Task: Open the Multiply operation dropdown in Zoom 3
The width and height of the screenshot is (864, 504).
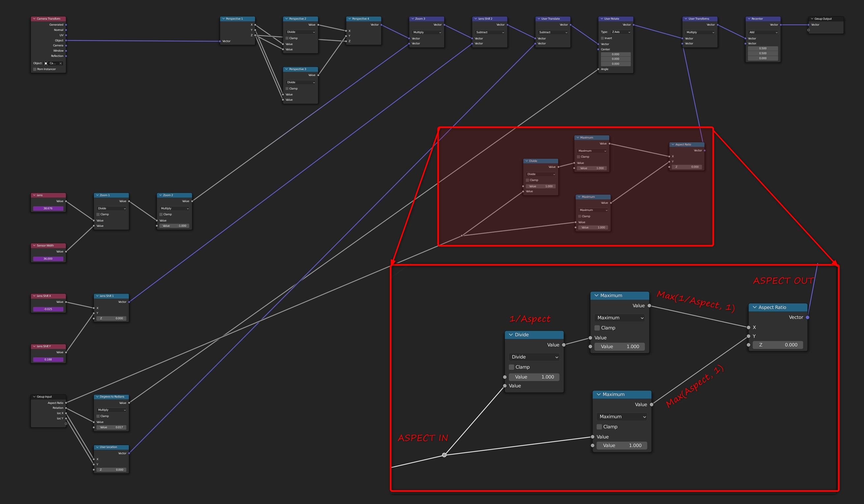Action: pyautogui.click(x=426, y=32)
